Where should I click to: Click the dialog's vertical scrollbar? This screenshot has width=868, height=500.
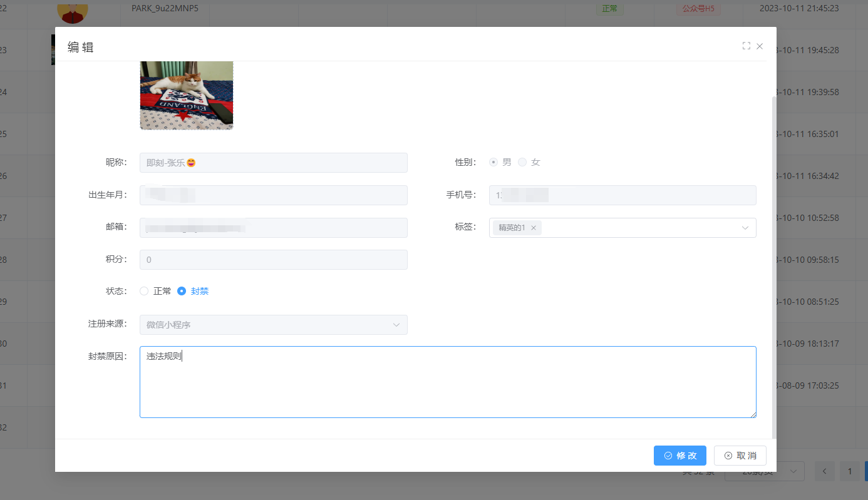pos(773,250)
